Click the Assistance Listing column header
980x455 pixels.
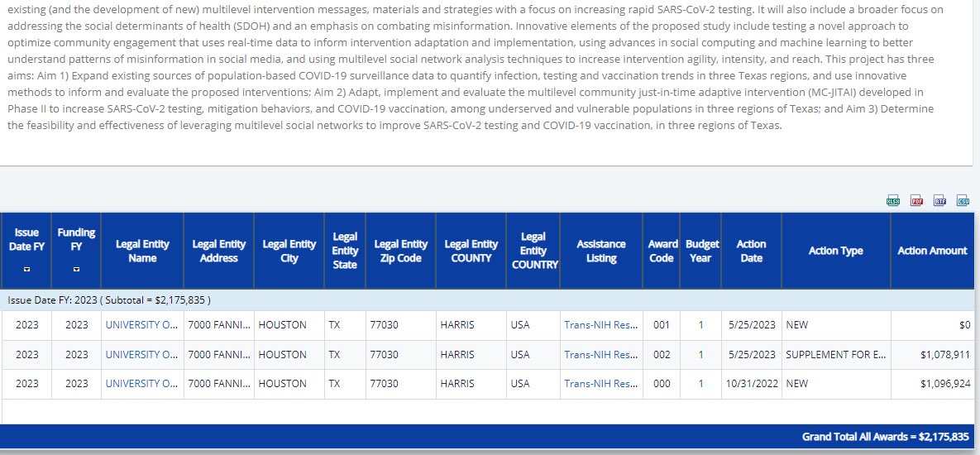coord(601,251)
